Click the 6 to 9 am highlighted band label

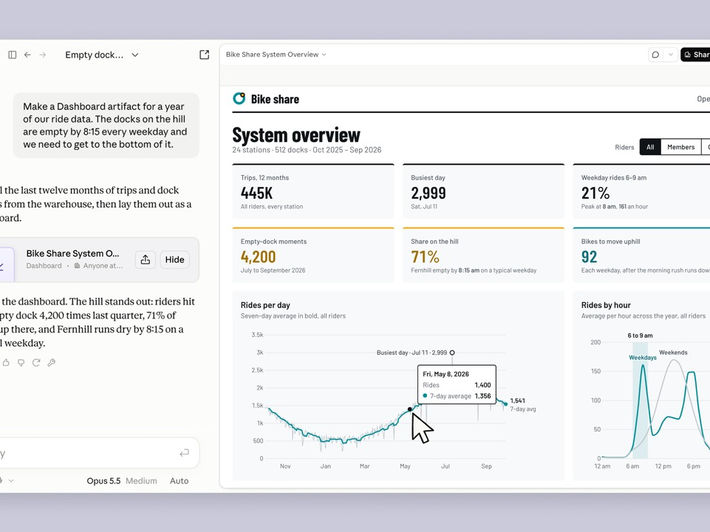[x=640, y=335]
